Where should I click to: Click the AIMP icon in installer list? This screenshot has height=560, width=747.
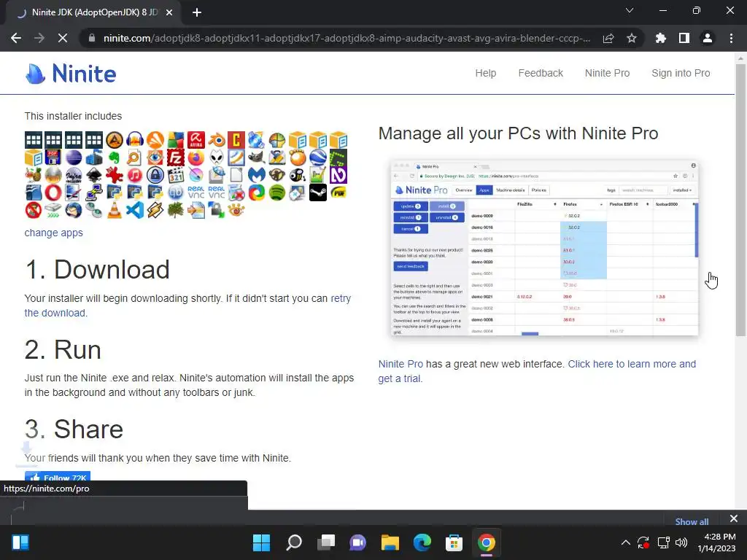115,140
